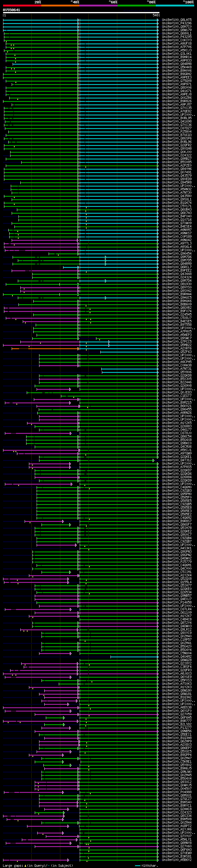The height and width of the screenshot is (868, 197).
Task: Select the UniRef100_A9P833 label
Action: (x=177, y=61)
